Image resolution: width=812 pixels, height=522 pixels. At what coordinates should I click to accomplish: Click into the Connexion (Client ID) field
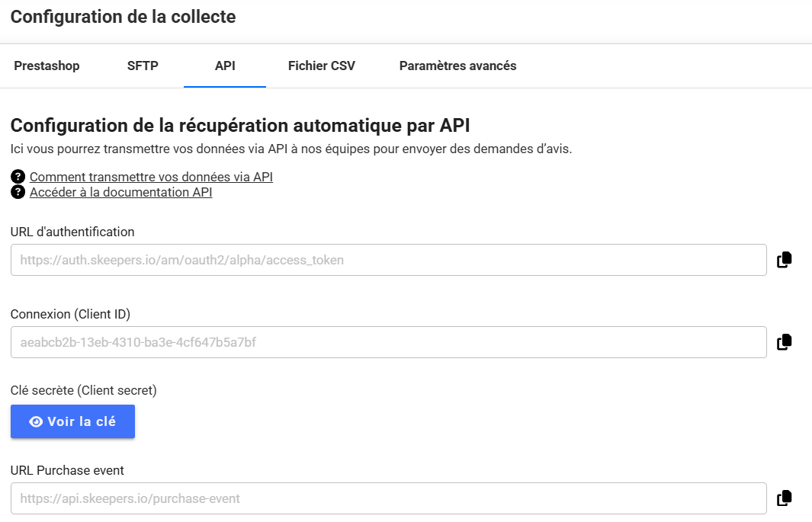click(x=388, y=342)
